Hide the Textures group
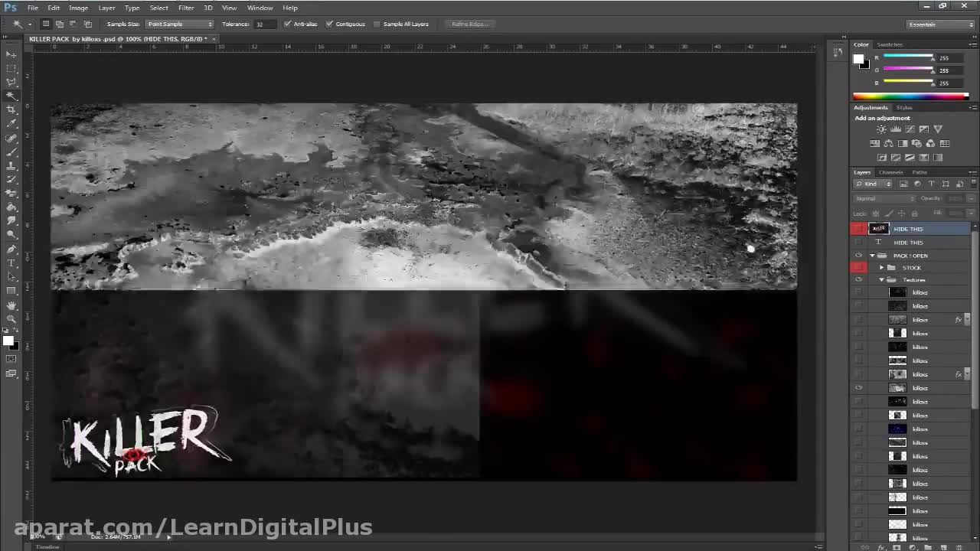Image resolution: width=980 pixels, height=551 pixels. click(x=858, y=280)
